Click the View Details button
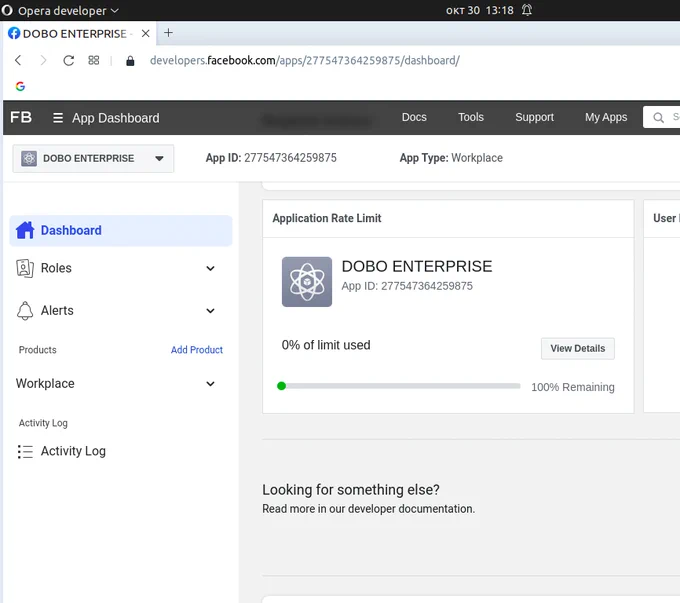 pos(578,348)
